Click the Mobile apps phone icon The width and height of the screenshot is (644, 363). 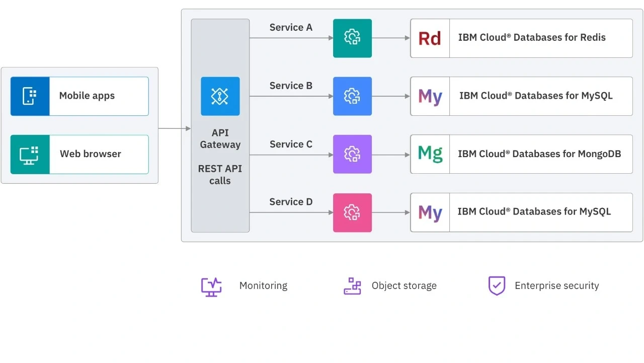tap(30, 96)
